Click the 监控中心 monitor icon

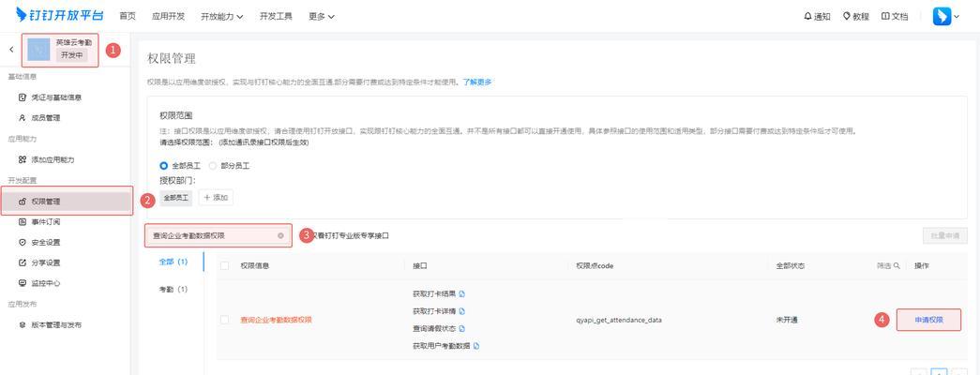coord(23,282)
